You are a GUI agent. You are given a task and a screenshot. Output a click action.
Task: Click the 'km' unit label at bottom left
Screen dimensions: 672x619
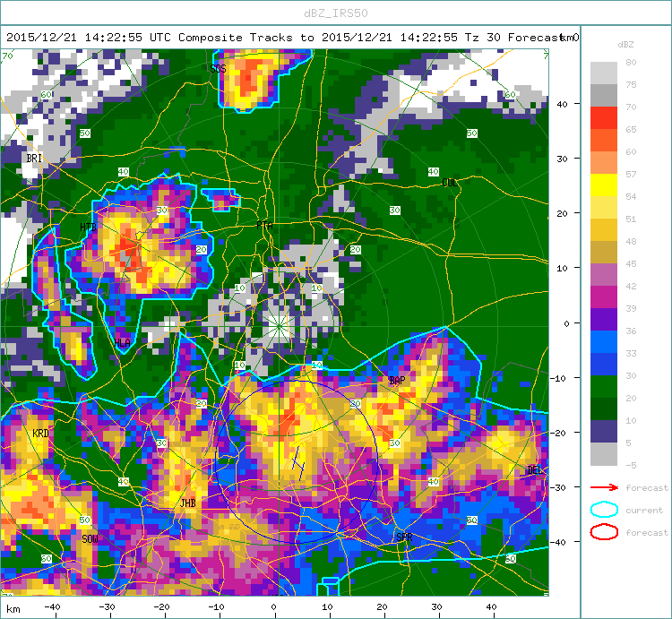[x=13, y=609]
